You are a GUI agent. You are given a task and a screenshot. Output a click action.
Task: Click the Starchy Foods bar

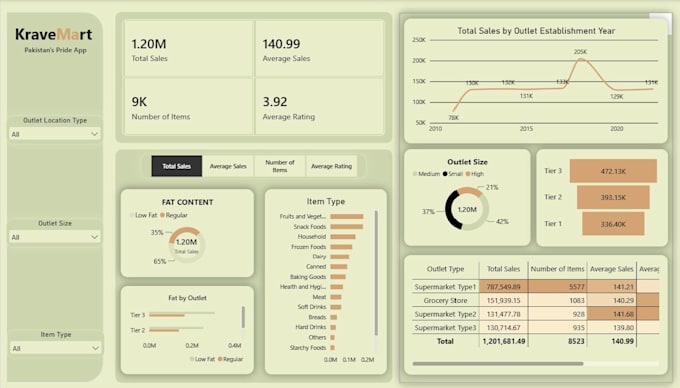coord(333,348)
